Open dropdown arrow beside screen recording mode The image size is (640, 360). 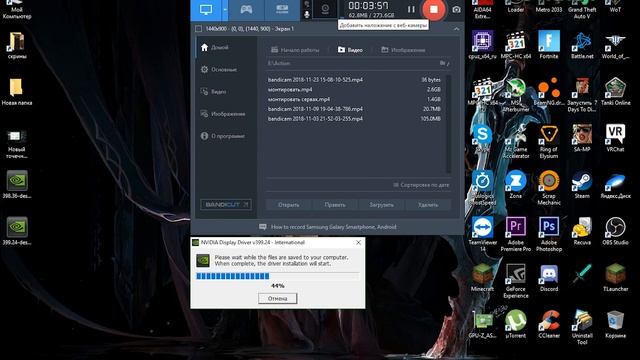point(225,9)
